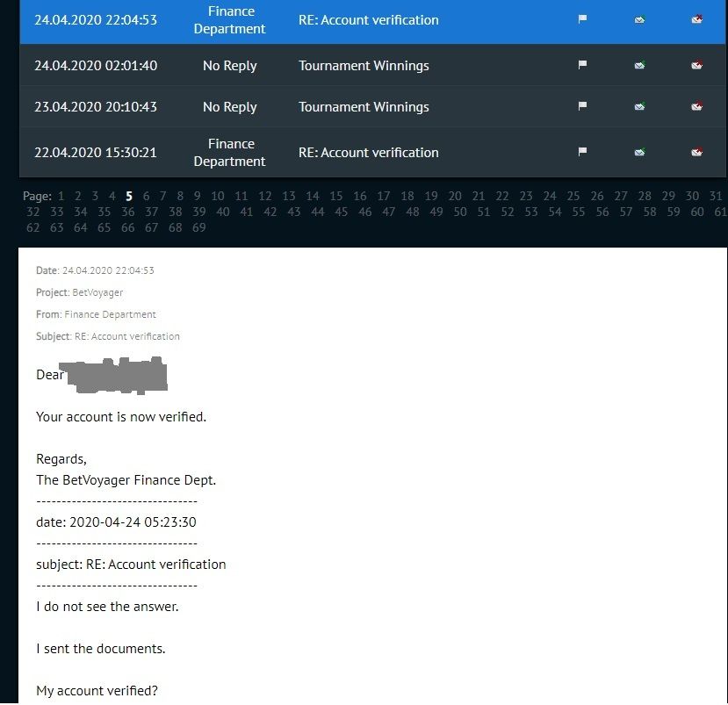This screenshot has width=728, height=705.
Task: Click red envelope delete icon on 23.04.2020 message
Action: coord(697,106)
